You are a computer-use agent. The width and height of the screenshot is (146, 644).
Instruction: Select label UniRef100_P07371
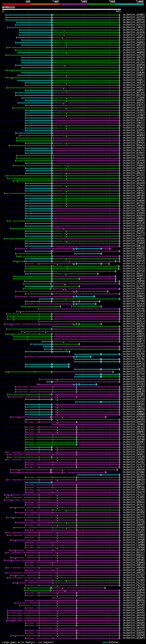coord(133,175)
